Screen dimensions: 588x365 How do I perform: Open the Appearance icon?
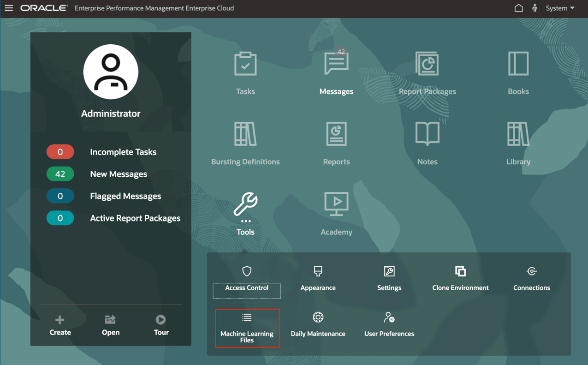point(318,271)
